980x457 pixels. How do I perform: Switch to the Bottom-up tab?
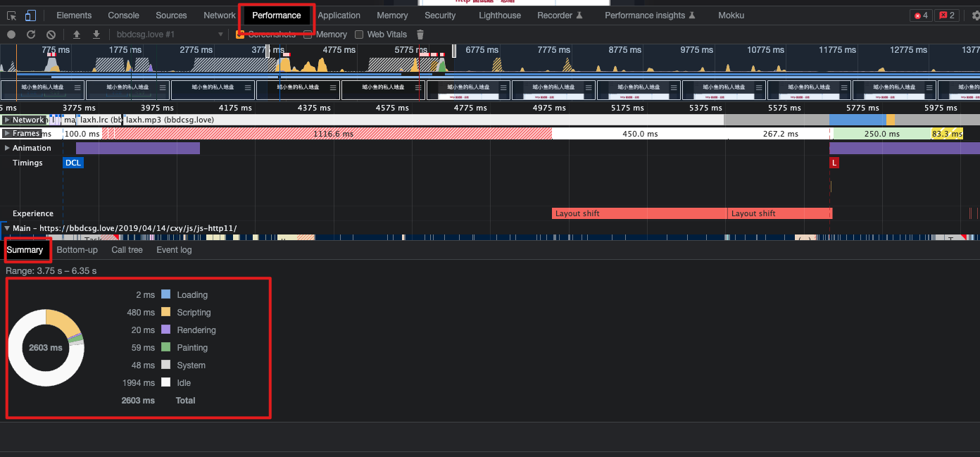77,250
